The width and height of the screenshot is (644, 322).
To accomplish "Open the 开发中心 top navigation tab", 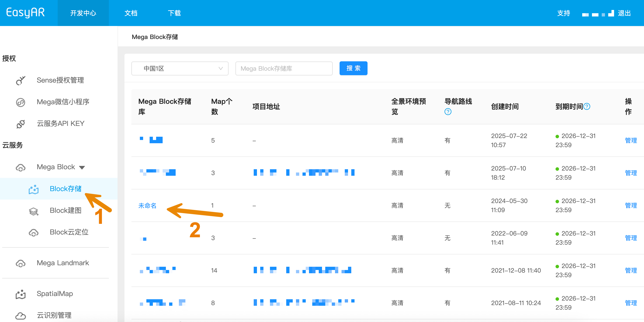I will [83, 13].
